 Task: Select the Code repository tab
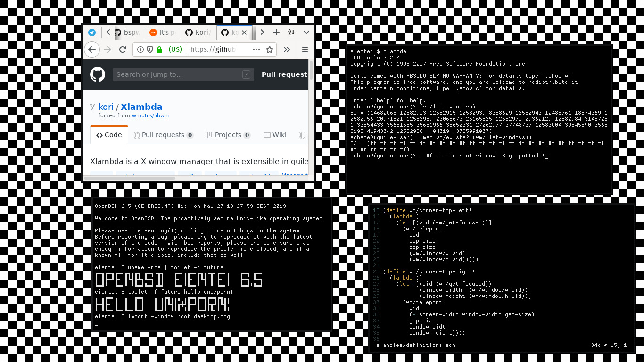[109, 135]
